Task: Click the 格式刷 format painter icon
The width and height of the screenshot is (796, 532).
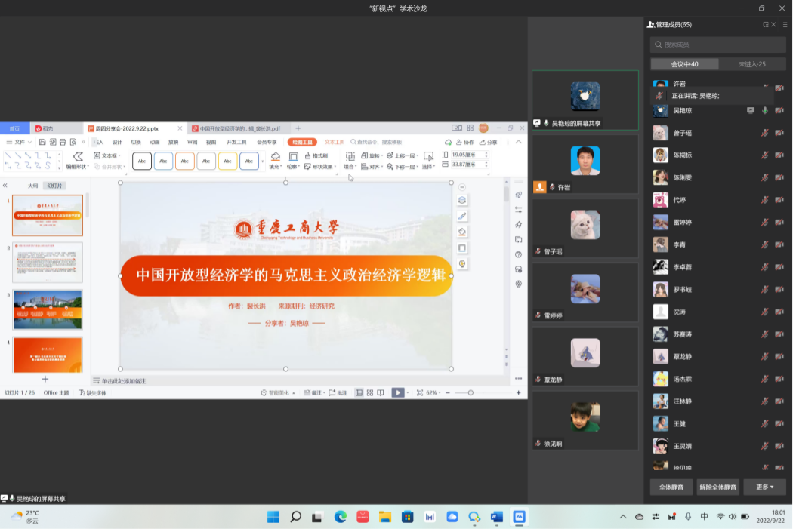Action: coord(308,156)
